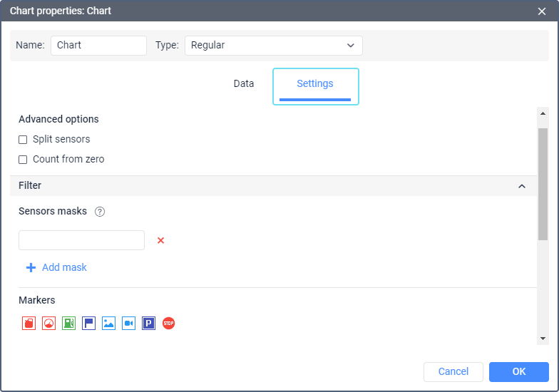Delete sensor mask with red X

coord(160,240)
